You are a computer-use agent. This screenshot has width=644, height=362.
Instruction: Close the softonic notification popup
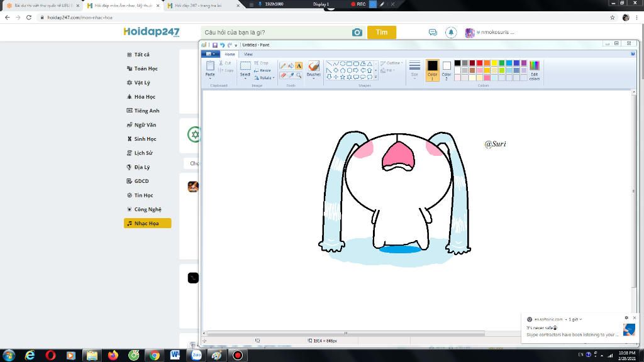pos(634,317)
